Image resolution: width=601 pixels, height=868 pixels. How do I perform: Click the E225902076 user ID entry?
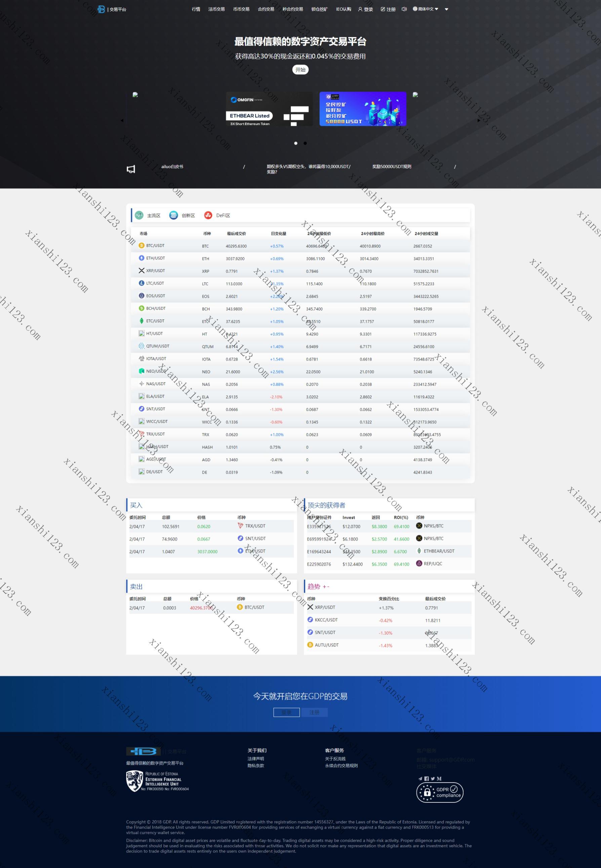(x=319, y=564)
